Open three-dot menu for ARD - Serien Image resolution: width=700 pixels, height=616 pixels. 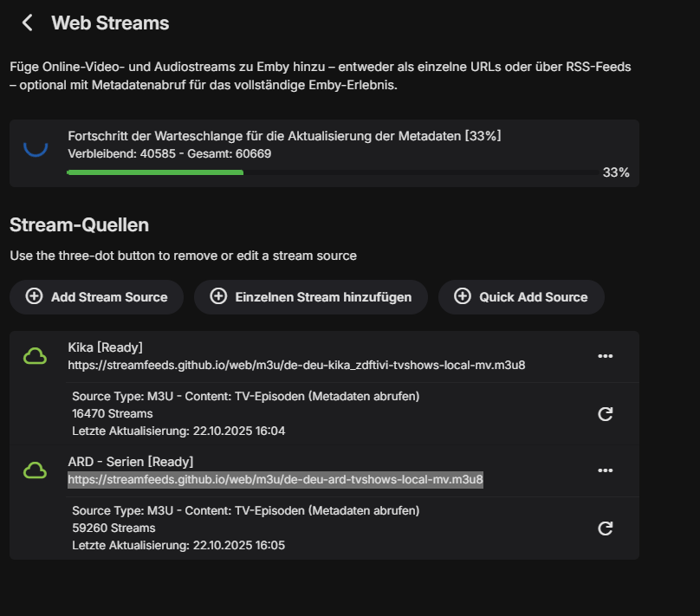[606, 470]
